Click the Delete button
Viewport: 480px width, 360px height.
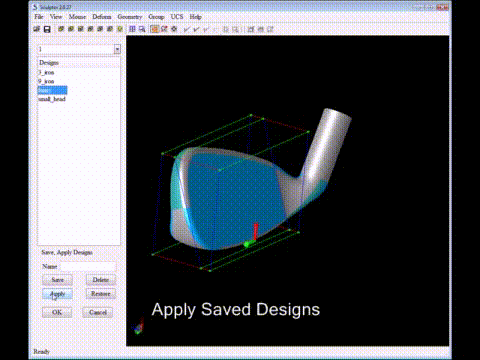pyautogui.click(x=101, y=280)
